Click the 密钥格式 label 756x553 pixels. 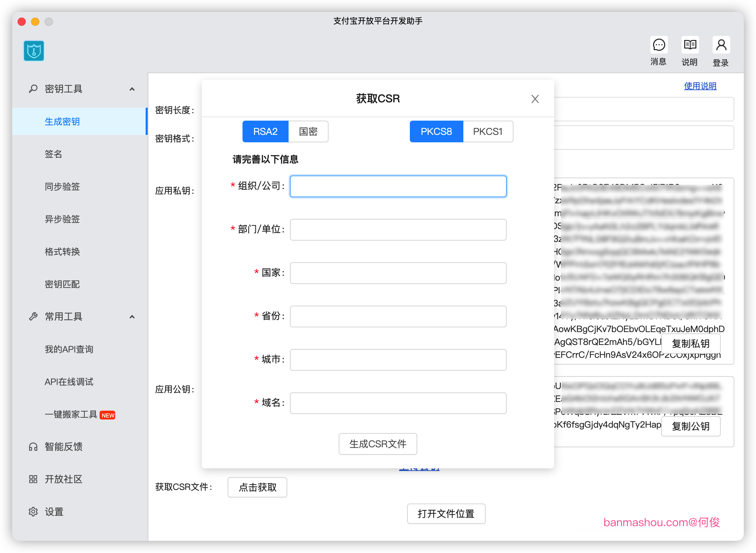point(175,139)
